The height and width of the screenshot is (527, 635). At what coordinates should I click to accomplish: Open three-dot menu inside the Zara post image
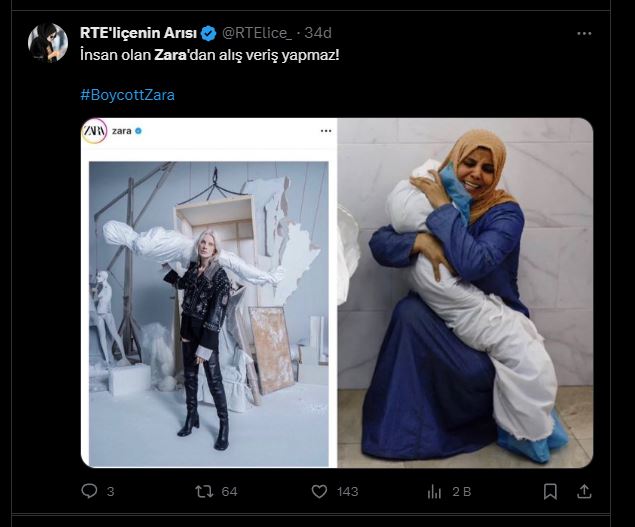(325, 131)
